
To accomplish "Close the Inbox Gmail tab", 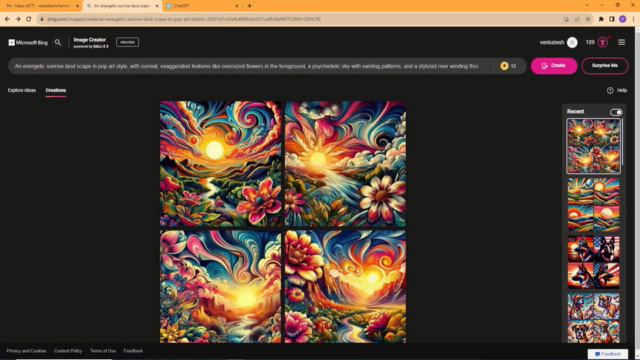I will (x=77, y=6).
